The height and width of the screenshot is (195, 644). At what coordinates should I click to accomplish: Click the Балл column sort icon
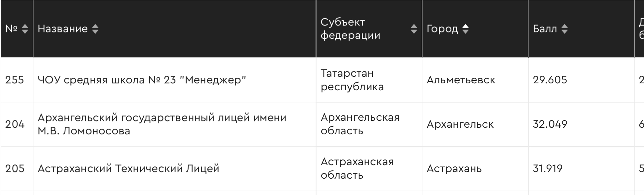click(x=564, y=29)
